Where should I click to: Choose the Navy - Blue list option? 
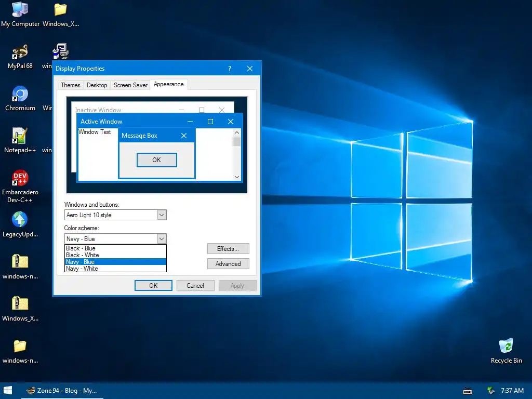pyautogui.click(x=115, y=262)
